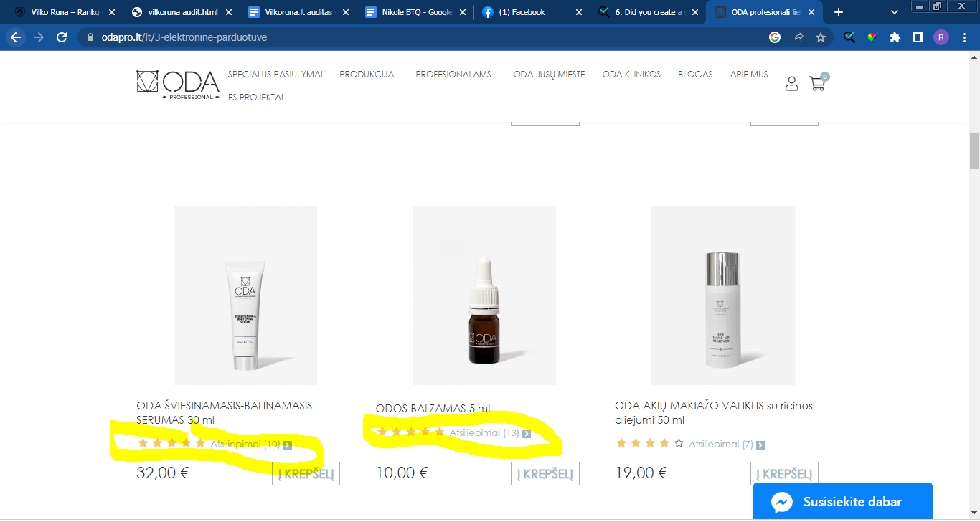Open the shopping cart
This screenshot has height=522, width=980.
[x=818, y=82]
